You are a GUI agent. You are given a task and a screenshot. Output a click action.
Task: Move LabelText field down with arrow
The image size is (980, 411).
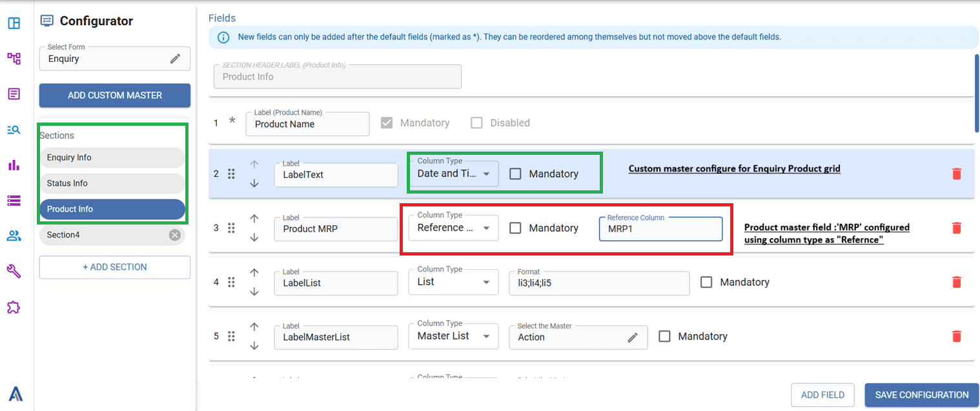click(254, 183)
